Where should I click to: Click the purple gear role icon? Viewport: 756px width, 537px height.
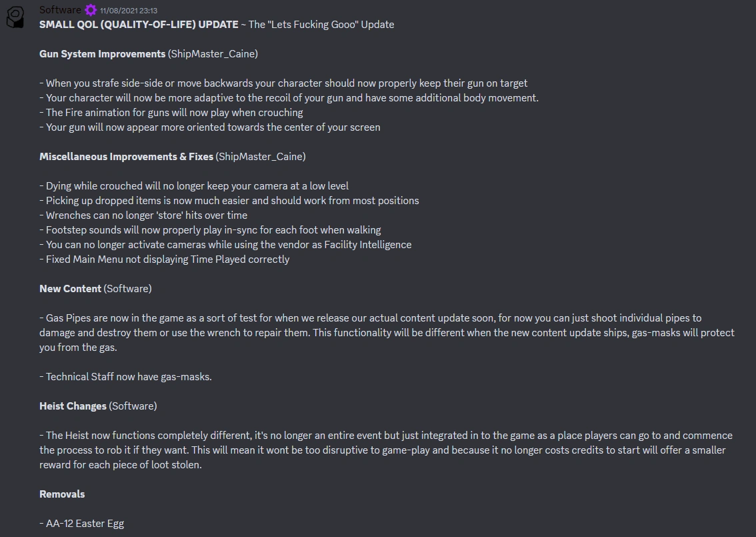click(91, 10)
